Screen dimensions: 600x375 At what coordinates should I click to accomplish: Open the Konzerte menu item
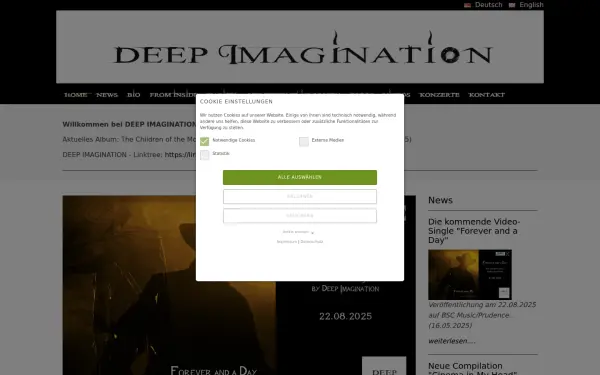coord(439,95)
